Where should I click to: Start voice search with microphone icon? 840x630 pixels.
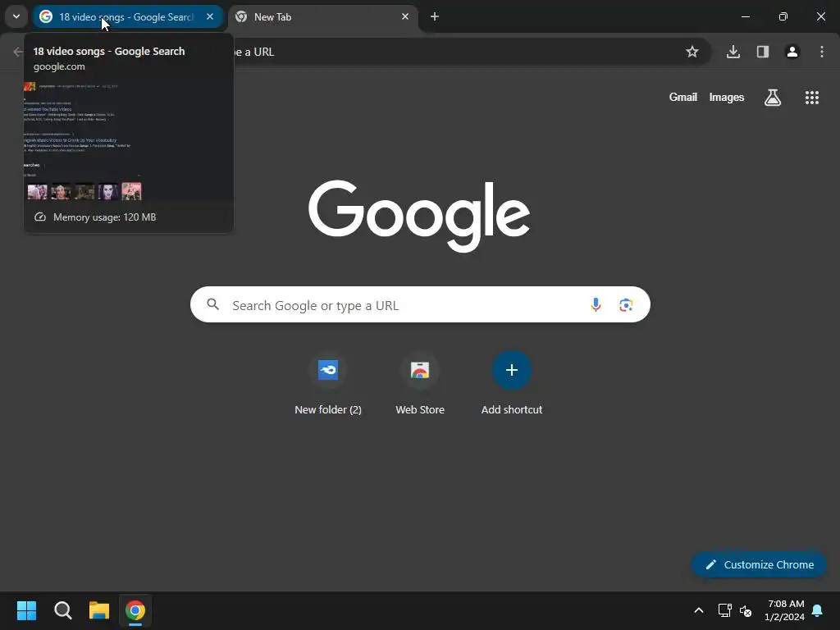(x=596, y=305)
